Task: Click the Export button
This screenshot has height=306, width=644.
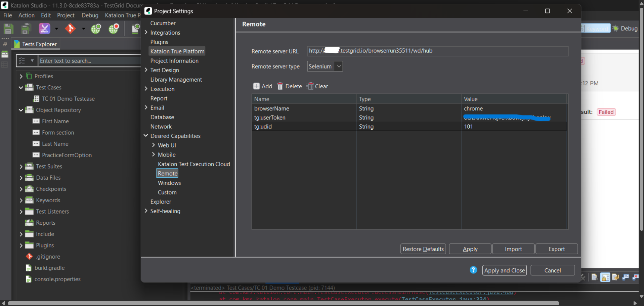Action: 557,249
